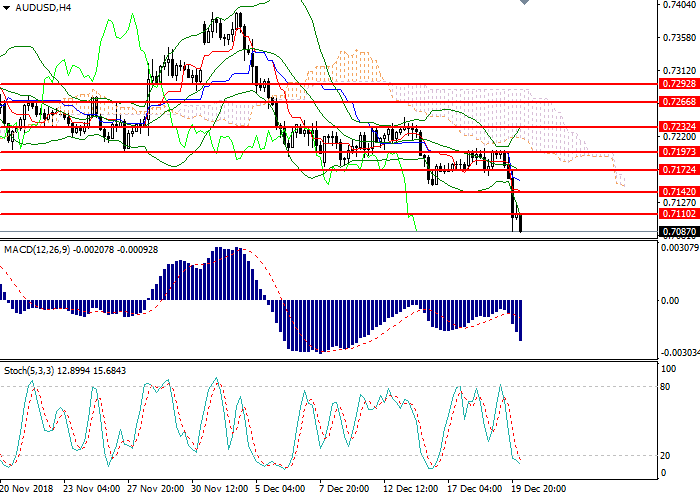Click the 0.71420 horizontal line price tag
This screenshot has height=500, width=700.
[678, 191]
